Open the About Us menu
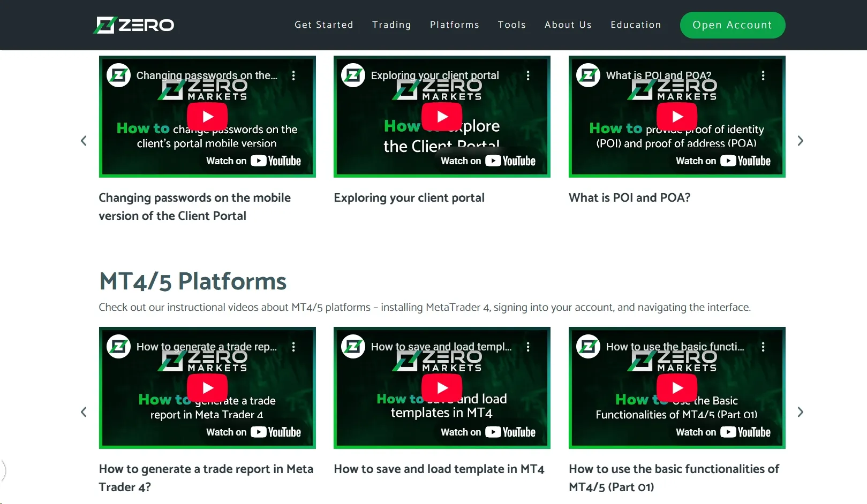Image resolution: width=867 pixels, height=504 pixels. (568, 25)
